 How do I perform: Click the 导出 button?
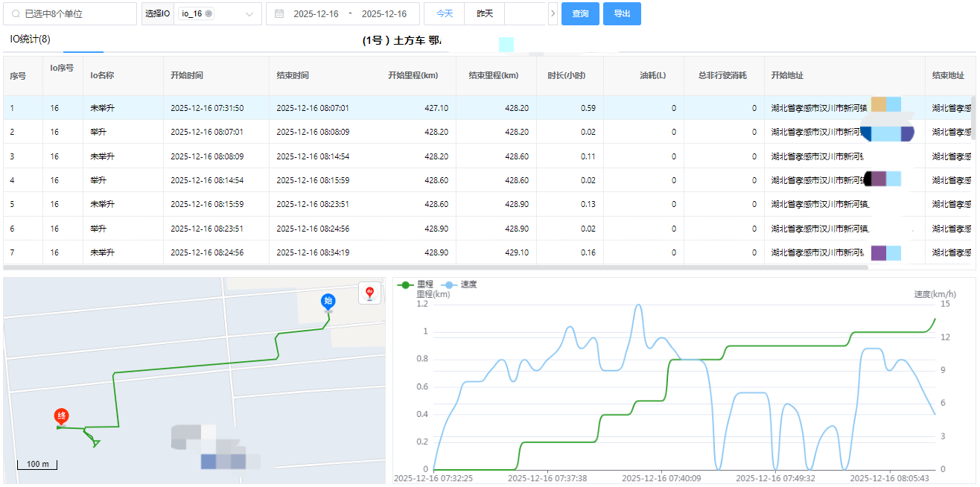[x=622, y=14]
